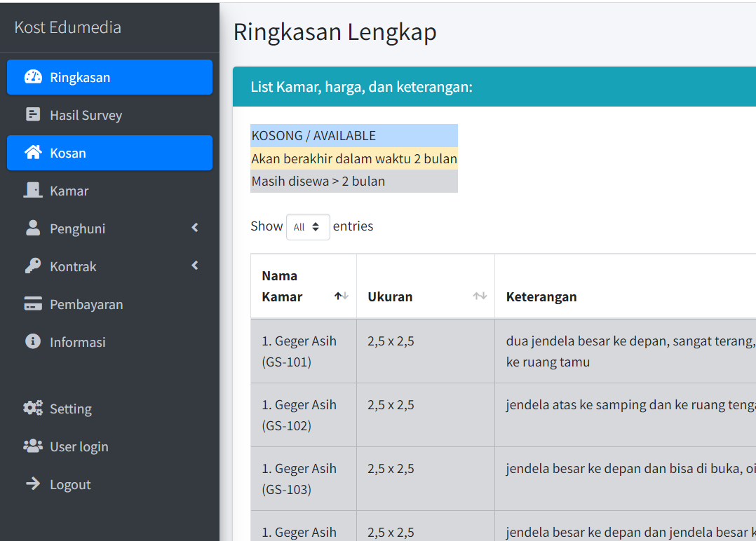Click the Kamar door icon
The image size is (756, 541).
[33, 191]
